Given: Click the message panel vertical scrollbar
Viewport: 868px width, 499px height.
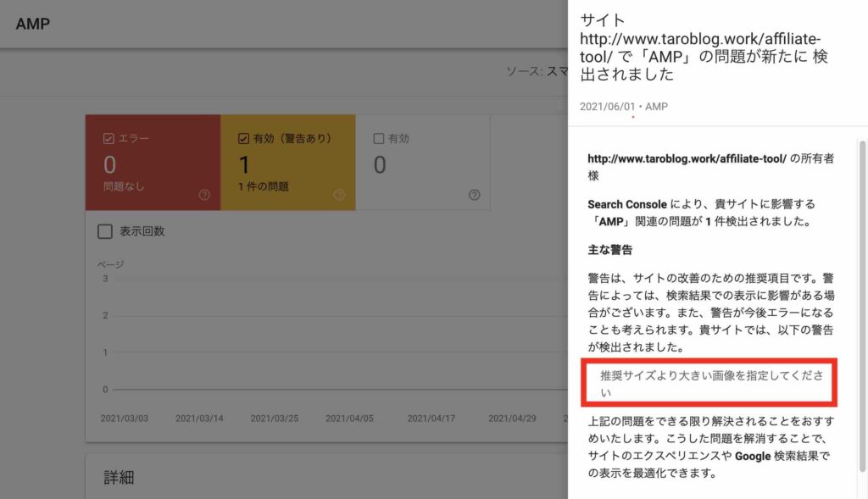Looking at the screenshot, I should coord(862,307).
